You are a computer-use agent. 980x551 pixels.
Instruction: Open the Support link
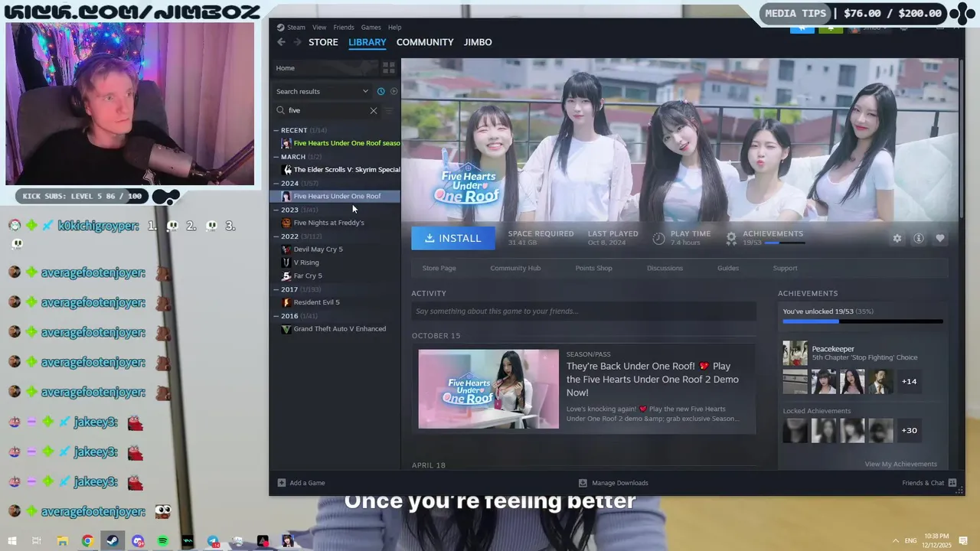pos(785,268)
